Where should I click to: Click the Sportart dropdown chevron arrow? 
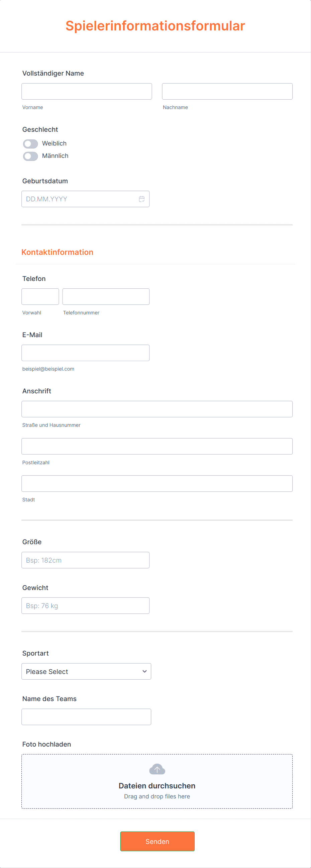click(144, 672)
